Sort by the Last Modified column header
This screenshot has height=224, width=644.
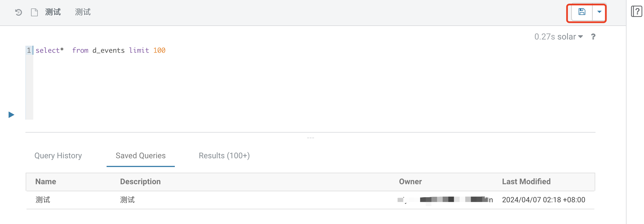[526, 182]
